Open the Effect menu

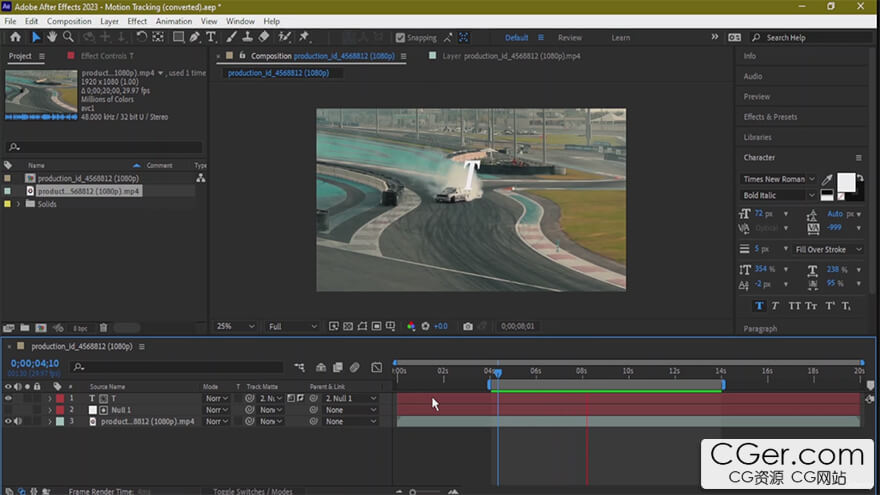pos(137,21)
